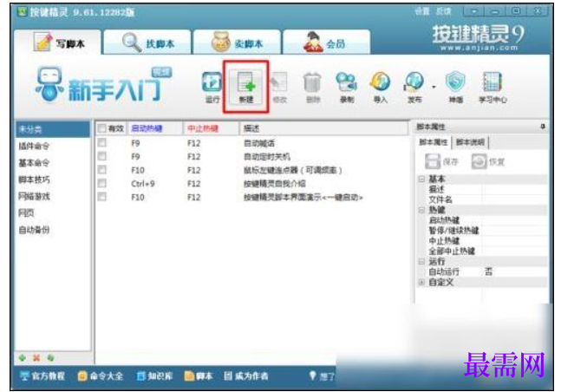561x392 pixels.
Task: Open 知识库 in the bottom bar
Action: [x=154, y=376]
